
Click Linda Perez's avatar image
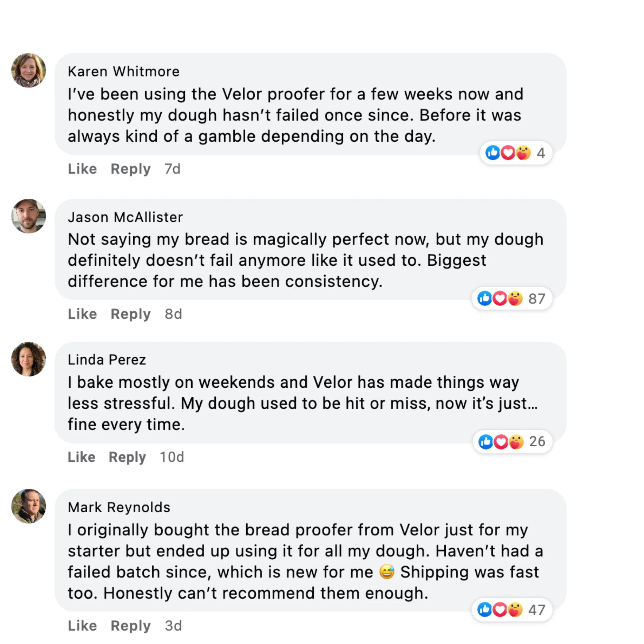point(29,359)
